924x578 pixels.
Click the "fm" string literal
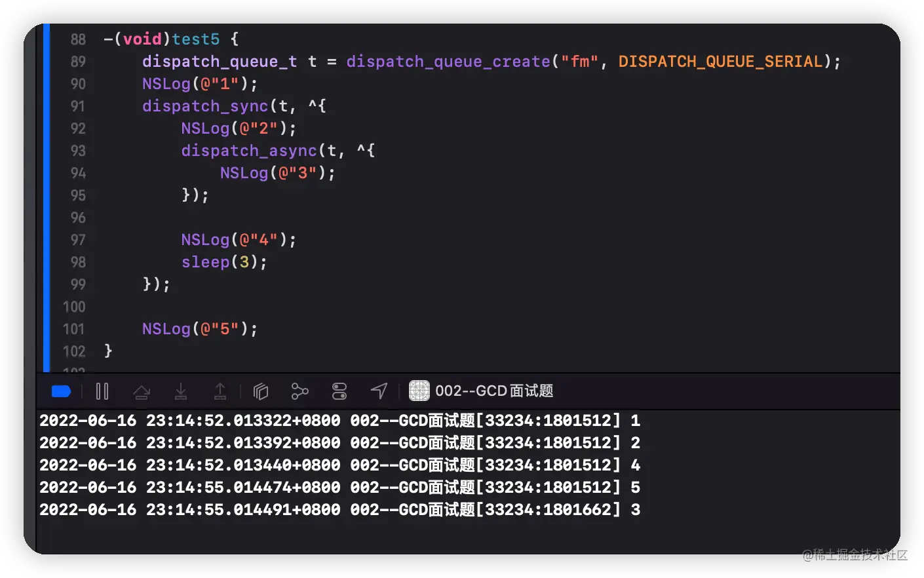(x=579, y=62)
